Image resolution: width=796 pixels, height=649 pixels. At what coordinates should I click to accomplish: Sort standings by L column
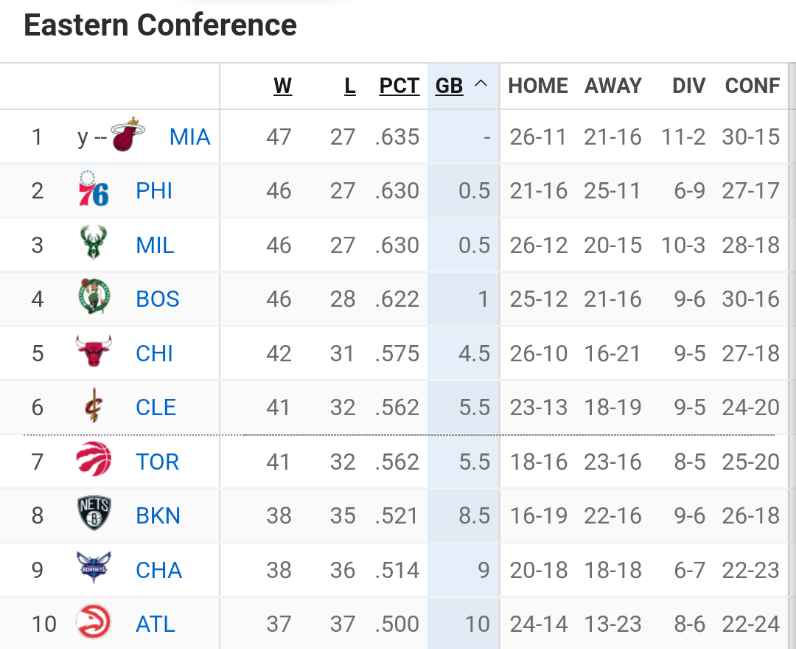pyautogui.click(x=350, y=86)
